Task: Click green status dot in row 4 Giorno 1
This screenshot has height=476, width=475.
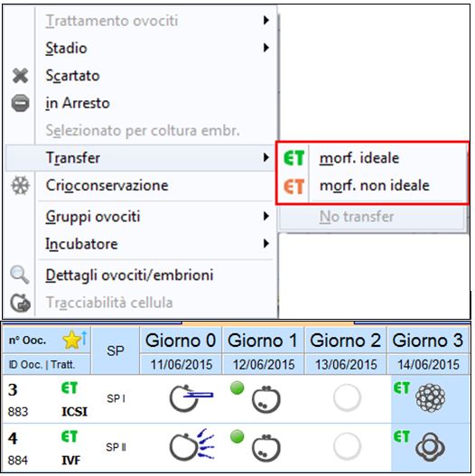Action: click(237, 436)
